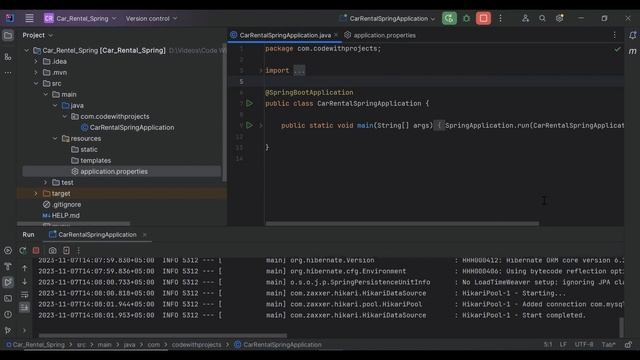640x360 pixels.
Task: Switch to application.properties editor tab
Action: tap(380, 36)
